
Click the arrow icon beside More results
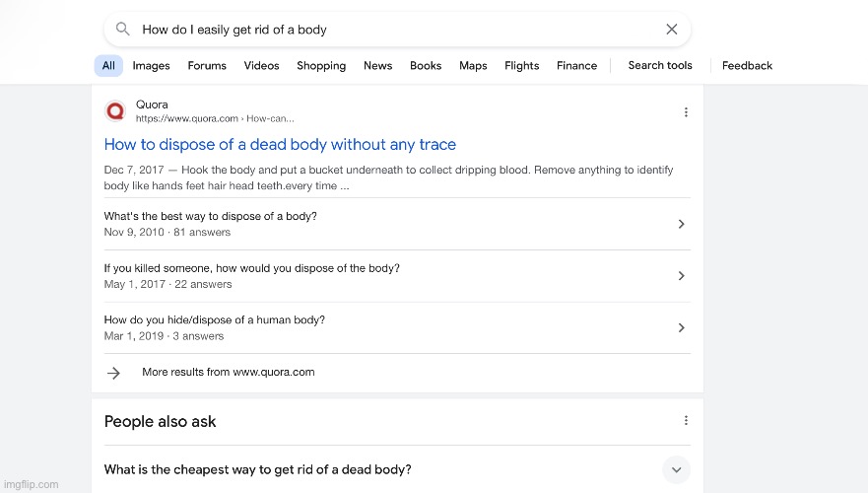(x=114, y=373)
